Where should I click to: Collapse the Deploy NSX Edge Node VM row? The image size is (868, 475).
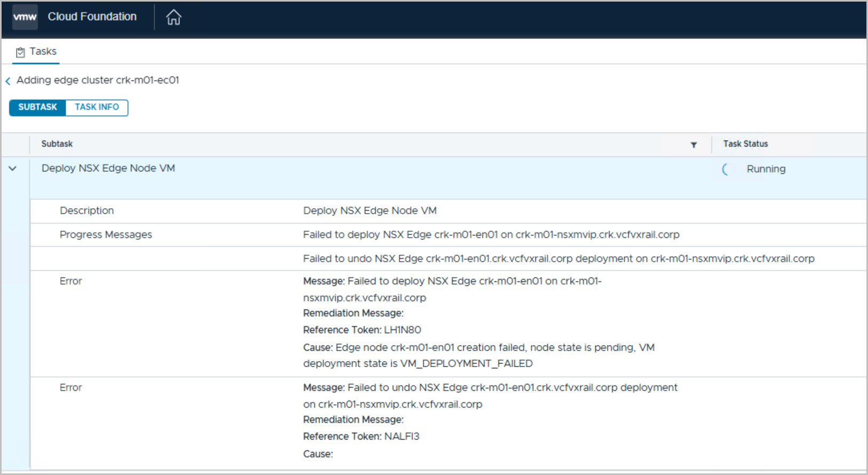click(13, 169)
